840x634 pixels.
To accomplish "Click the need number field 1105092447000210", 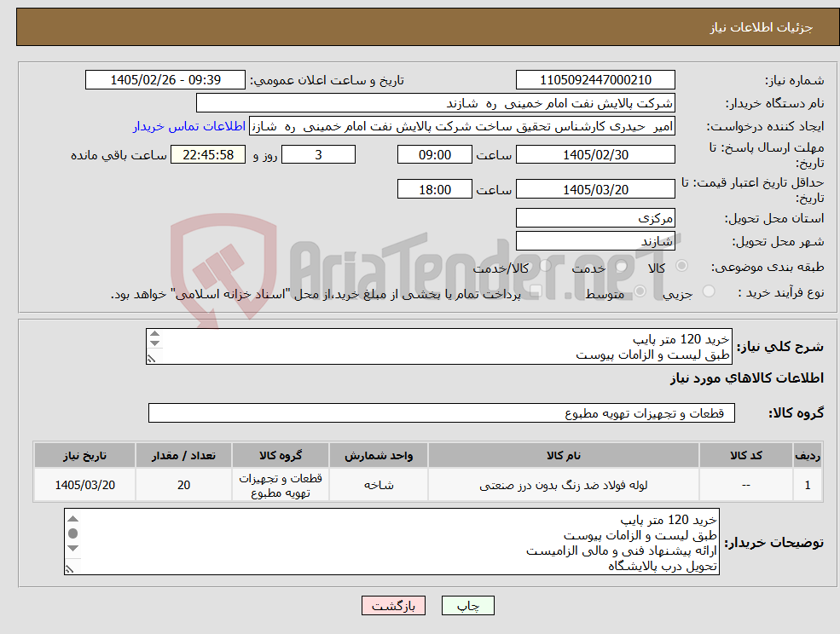I will pyautogui.click(x=595, y=80).
